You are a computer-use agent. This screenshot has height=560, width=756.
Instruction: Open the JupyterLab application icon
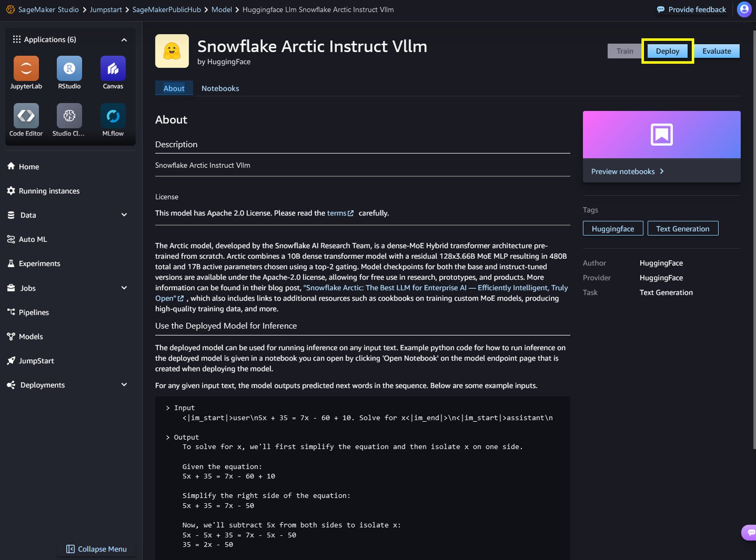[x=26, y=68]
